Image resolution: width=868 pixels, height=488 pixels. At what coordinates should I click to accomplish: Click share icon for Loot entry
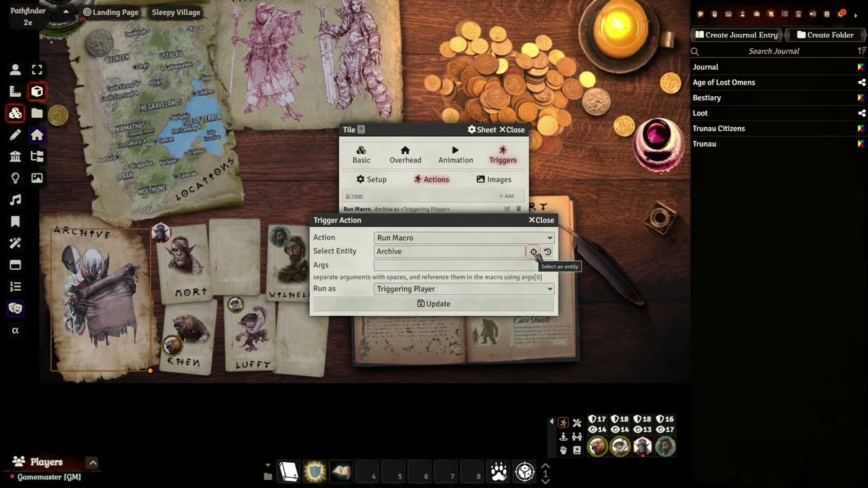pyautogui.click(x=861, y=113)
